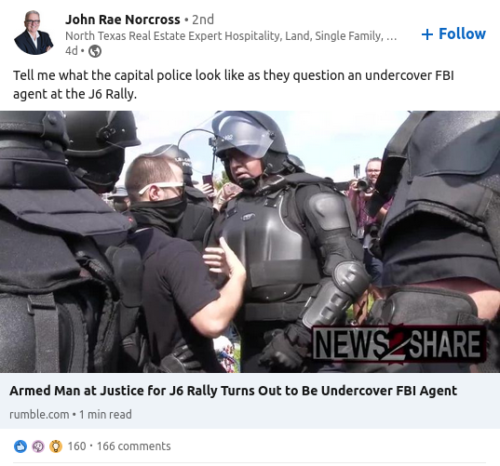
Task: Open John Rae Norcross's profile photo
Action: pyautogui.click(x=33, y=32)
